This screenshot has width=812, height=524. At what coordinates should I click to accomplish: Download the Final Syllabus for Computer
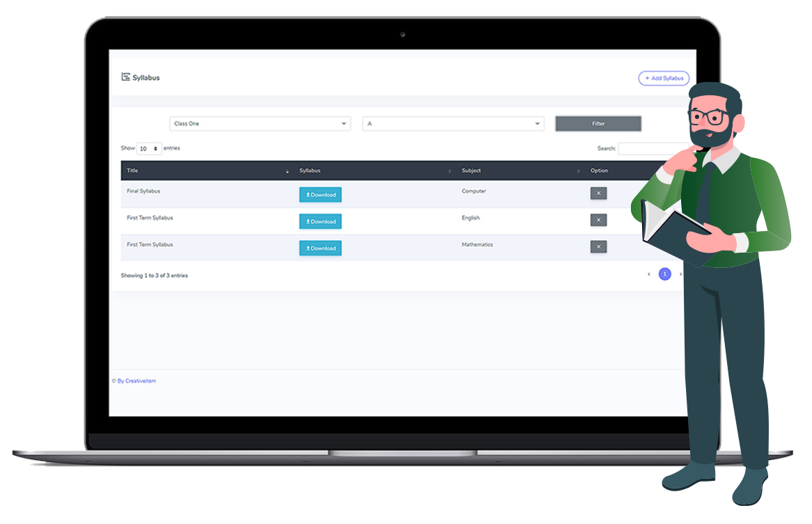tap(320, 195)
